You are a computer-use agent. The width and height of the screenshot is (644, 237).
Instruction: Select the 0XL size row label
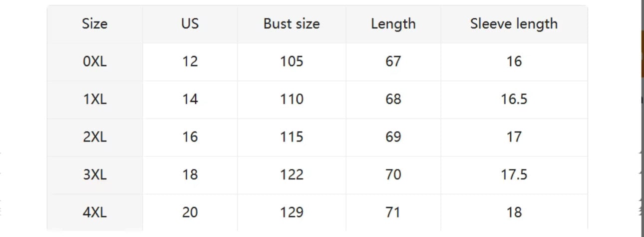[95, 61]
